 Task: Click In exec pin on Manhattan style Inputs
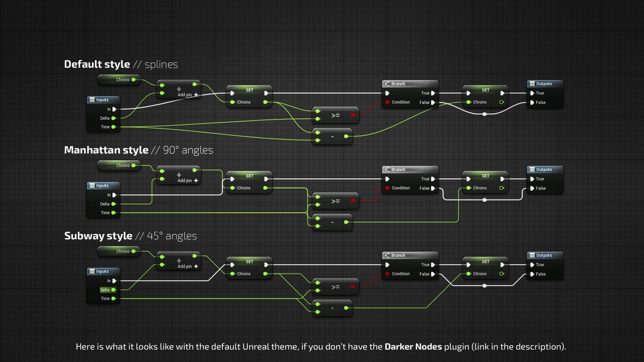[114, 195]
